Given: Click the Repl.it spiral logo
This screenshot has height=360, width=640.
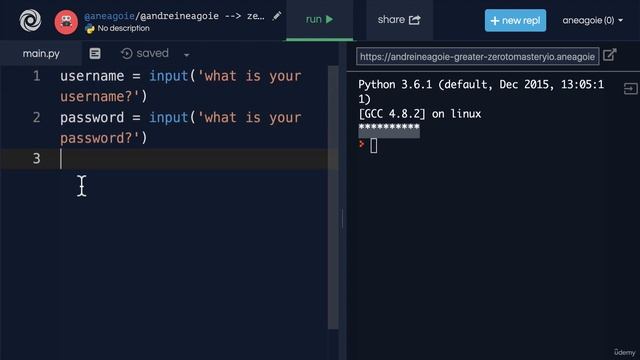Looking at the screenshot, I should point(30,20).
